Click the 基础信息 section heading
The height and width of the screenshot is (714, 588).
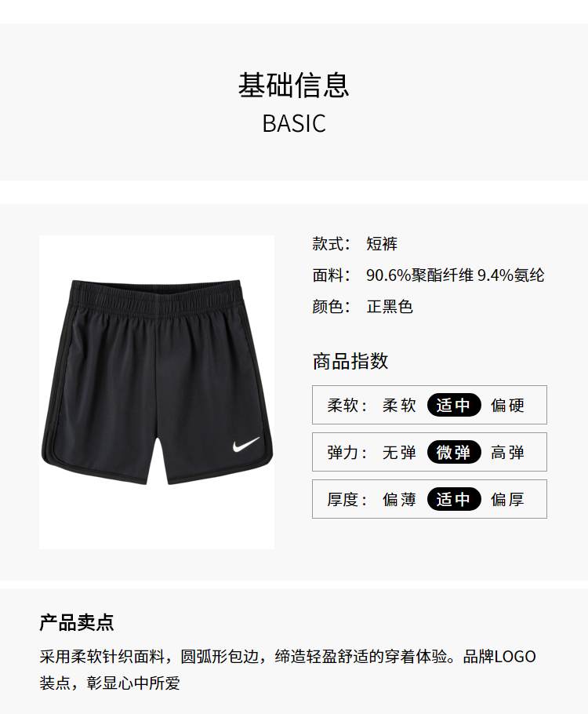tap(293, 86)
